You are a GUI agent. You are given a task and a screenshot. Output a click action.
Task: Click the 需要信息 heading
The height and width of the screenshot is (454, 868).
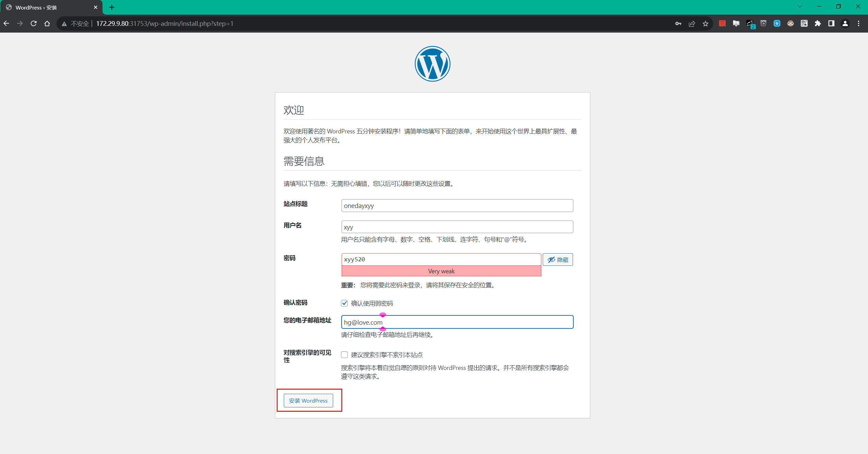click(x=304, y=161)
